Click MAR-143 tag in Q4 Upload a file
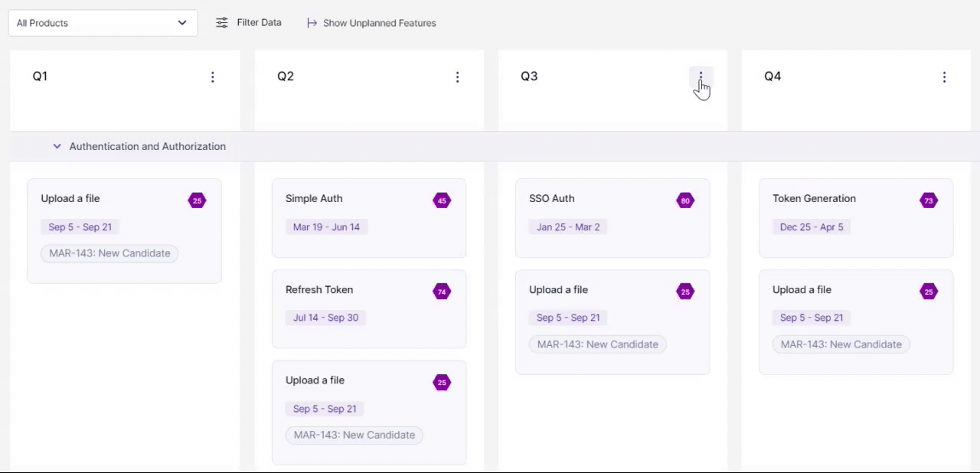This screenshot has width=980, height=473. click(x=841, y=344)
